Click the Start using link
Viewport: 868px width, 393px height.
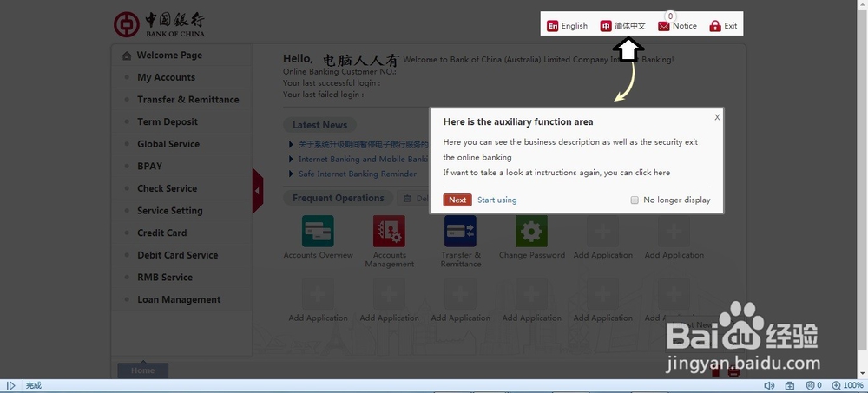pos(497,200)
